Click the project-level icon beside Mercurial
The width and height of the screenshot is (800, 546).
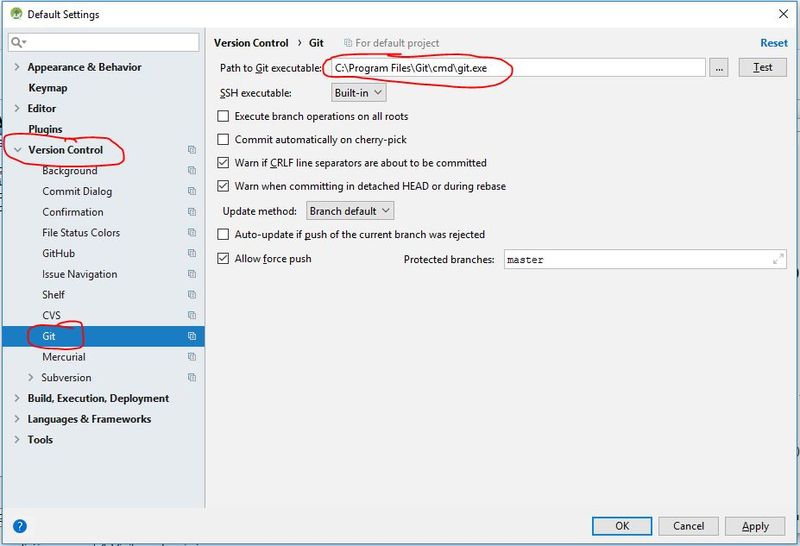pyautogui.click(x=192, y=357)
